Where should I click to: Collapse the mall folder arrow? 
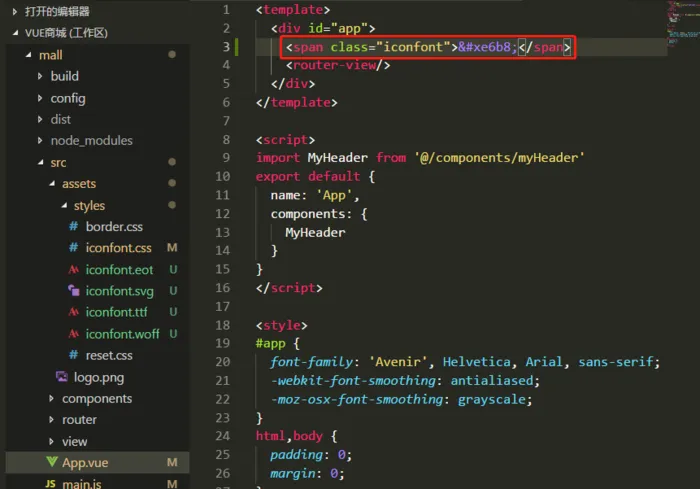29,55
